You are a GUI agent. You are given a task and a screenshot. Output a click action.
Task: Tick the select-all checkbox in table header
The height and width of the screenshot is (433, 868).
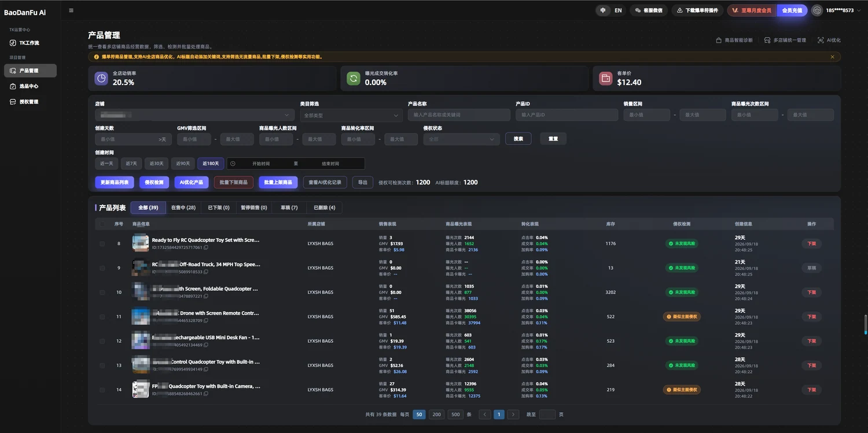pos(102,224)
